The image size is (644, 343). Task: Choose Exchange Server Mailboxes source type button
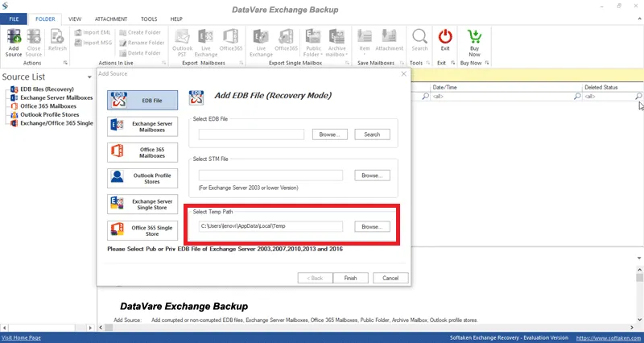coord(142,126)
